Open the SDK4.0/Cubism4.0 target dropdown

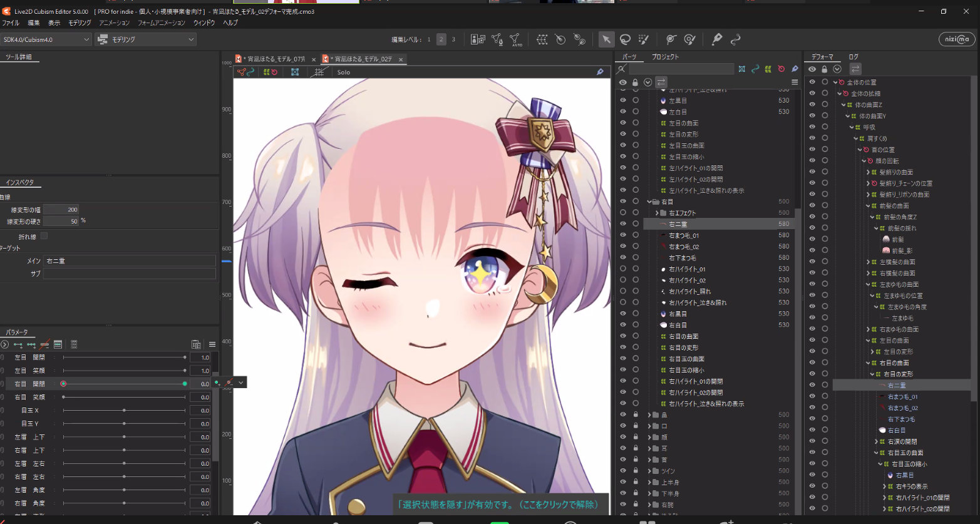pyautogui.click(x=46, y=39)
